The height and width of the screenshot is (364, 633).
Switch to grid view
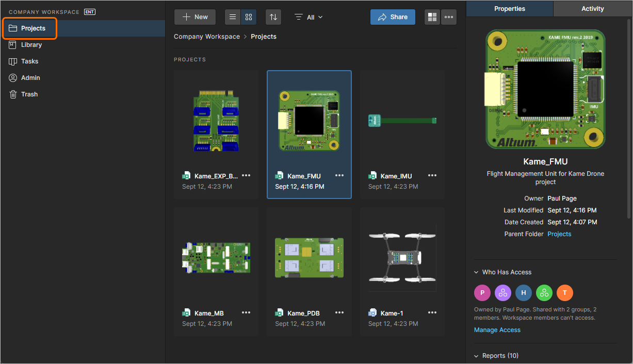coord(248,17)
